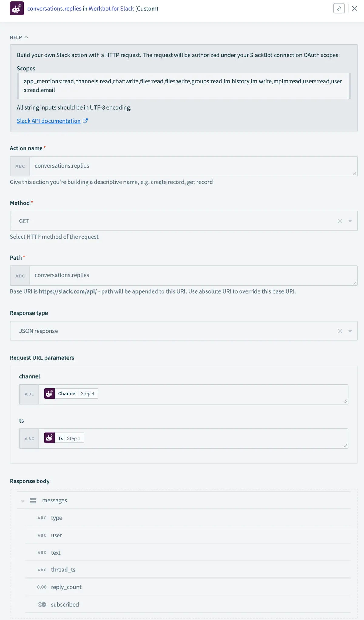364x620 pixels.
Task: Click the list icon next to messages
Action: 33,500
